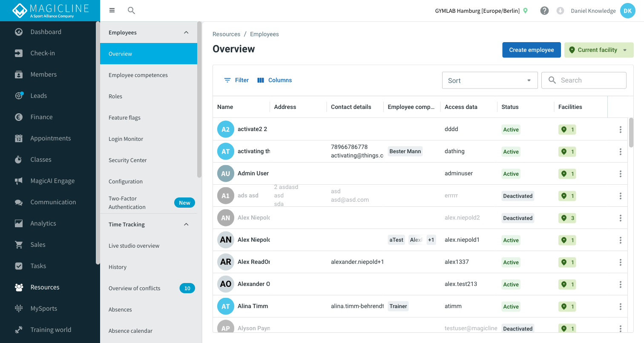Open Login Monitor
Screen dimensions: 644x343
pyautogui.click(x=149, y=139)
